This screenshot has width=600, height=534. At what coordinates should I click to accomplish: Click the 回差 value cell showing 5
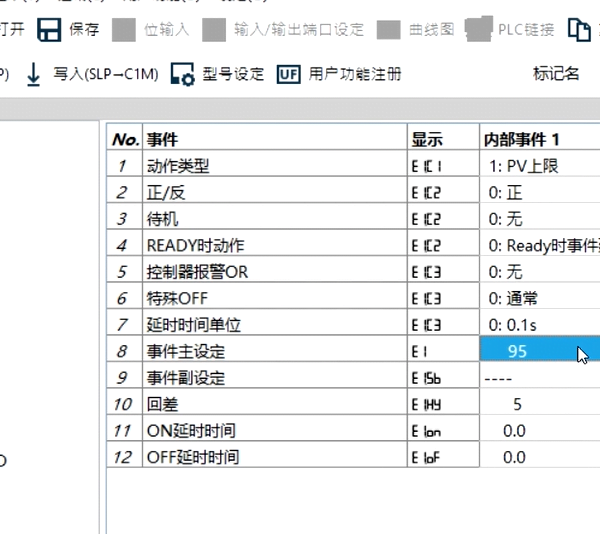(x=538, y=404)
